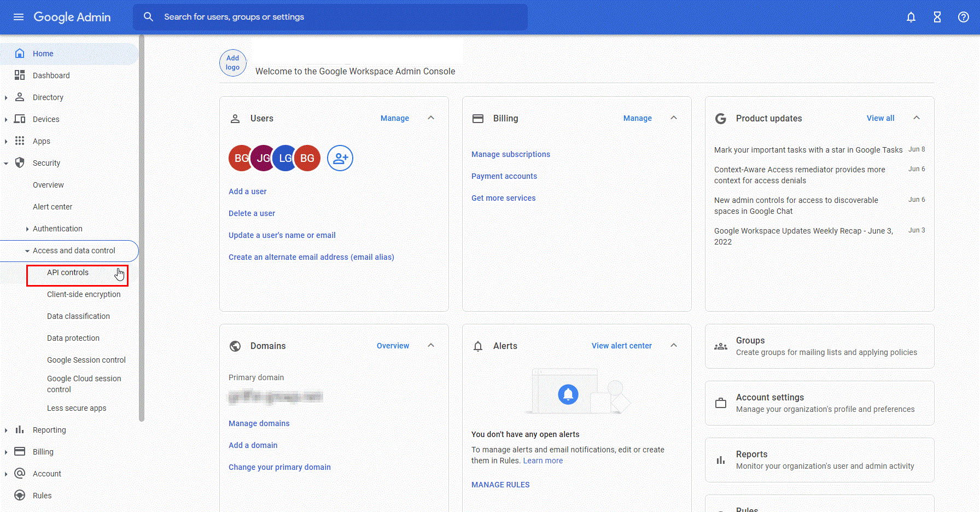Click the search field for users and groups
980x512 pixels.
[x=330, y=17]
